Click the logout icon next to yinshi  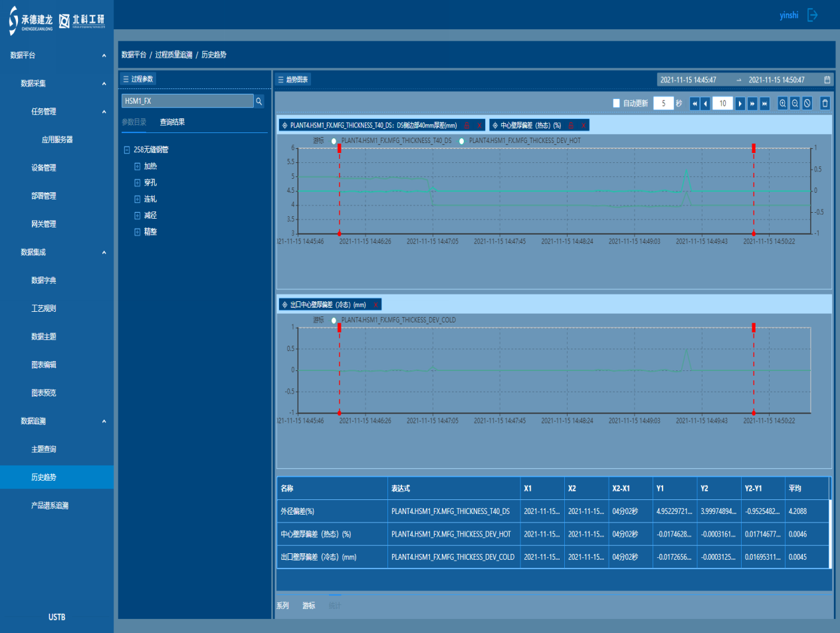[x=812, y=15]
